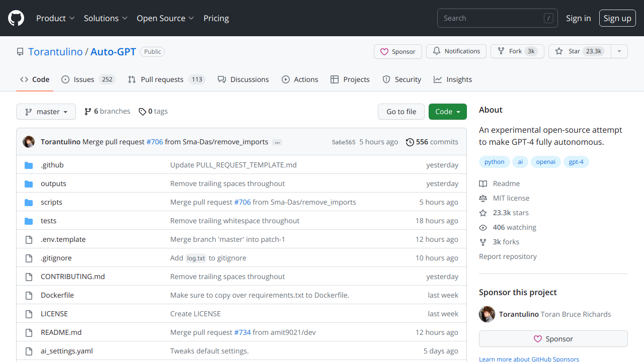644x362 pixels.
Task: Open the star lists dropdown arrow
Action: (x=619, y=51)
